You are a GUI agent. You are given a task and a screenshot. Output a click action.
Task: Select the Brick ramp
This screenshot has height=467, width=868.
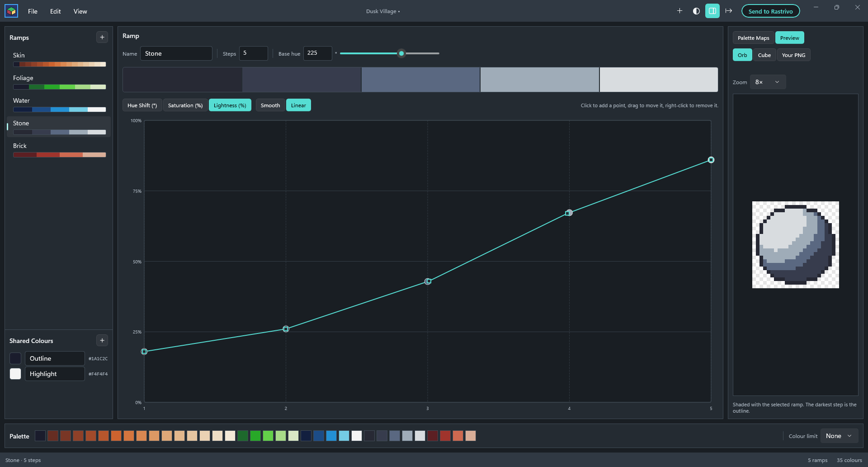[x=59, y=150]
